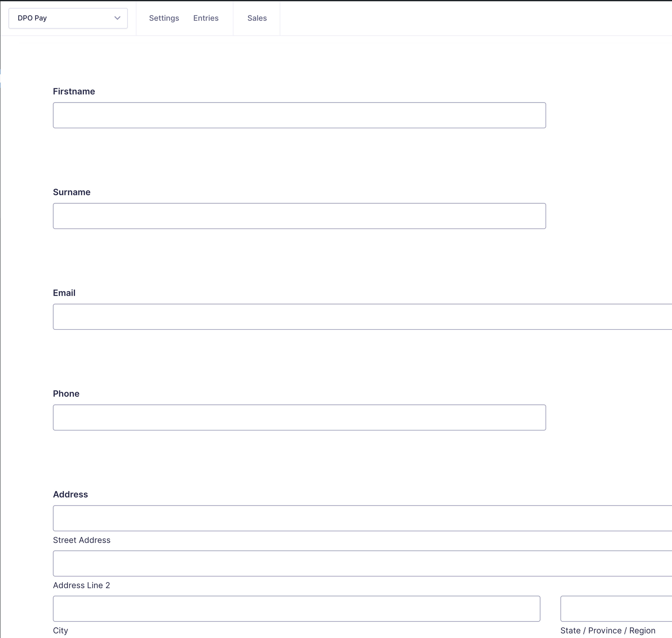Select the City sub-label

tap(61, 630)
